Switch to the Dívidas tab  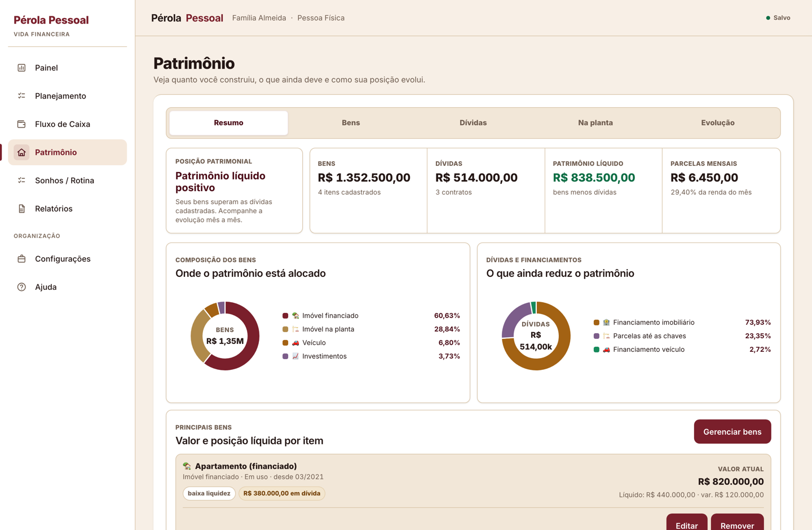point(473,123)
